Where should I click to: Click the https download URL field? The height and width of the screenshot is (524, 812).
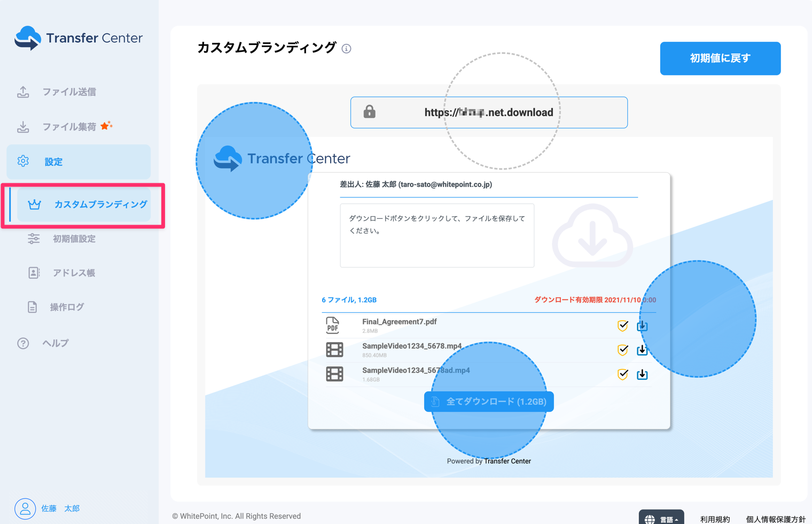click(x=489, y=112)
